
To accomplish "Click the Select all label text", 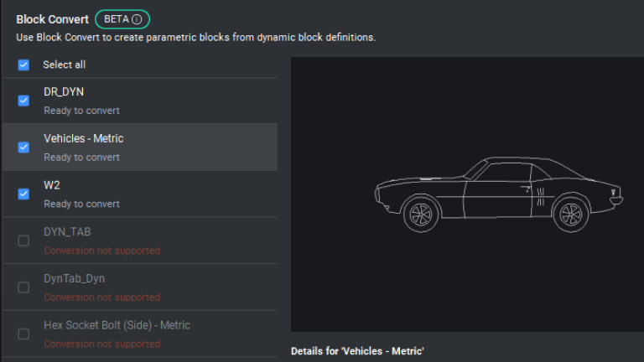I will coord(64,65).
